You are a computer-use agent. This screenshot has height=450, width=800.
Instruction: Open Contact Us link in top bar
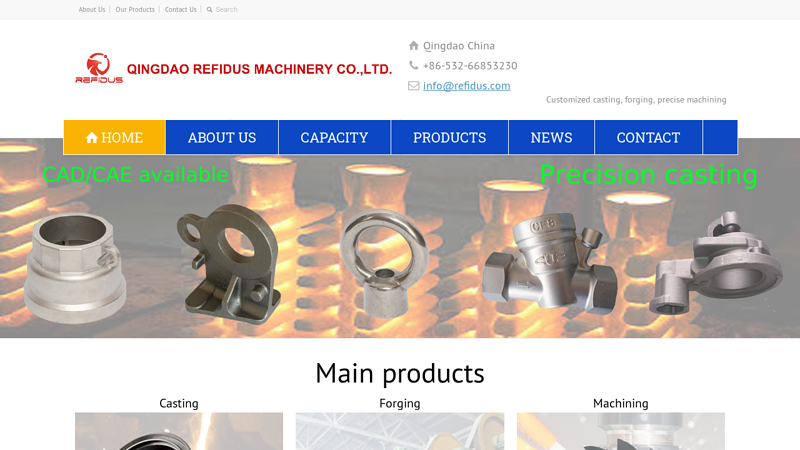[x=181, y=9]
